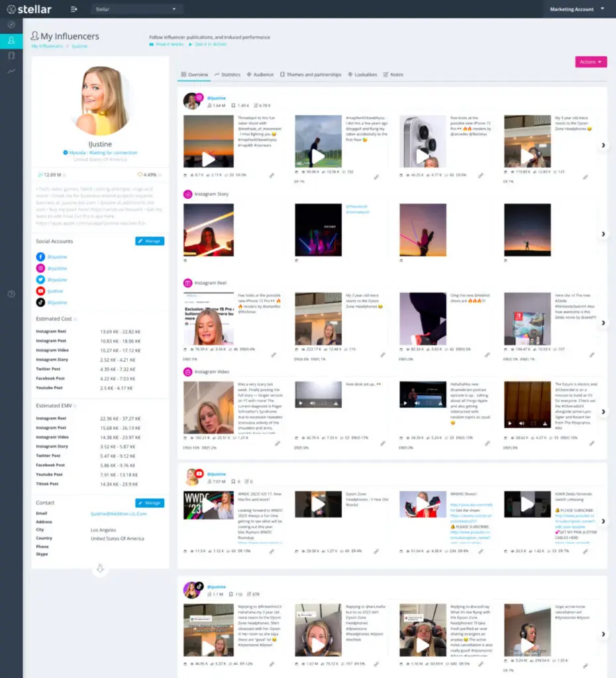Open the Lookalikes tab
This screenshot has width=616, height=678.
362,75
